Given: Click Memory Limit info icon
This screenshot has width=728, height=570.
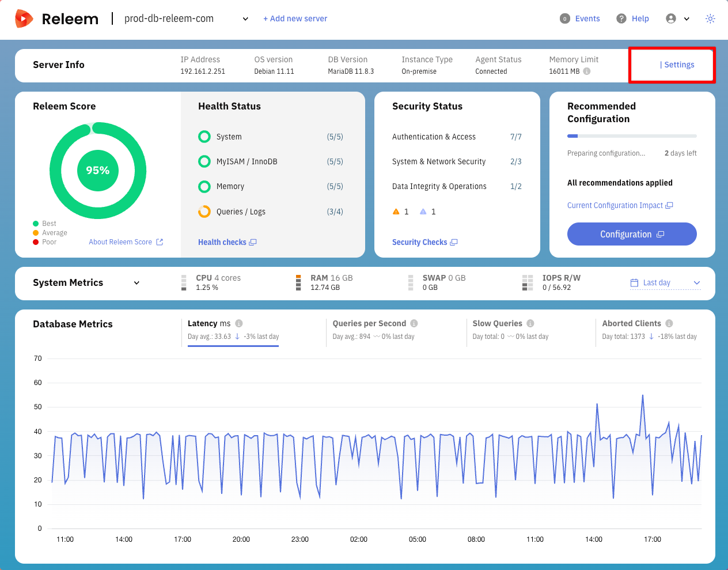Looking at the screenshot, I should tap(587, 71).
